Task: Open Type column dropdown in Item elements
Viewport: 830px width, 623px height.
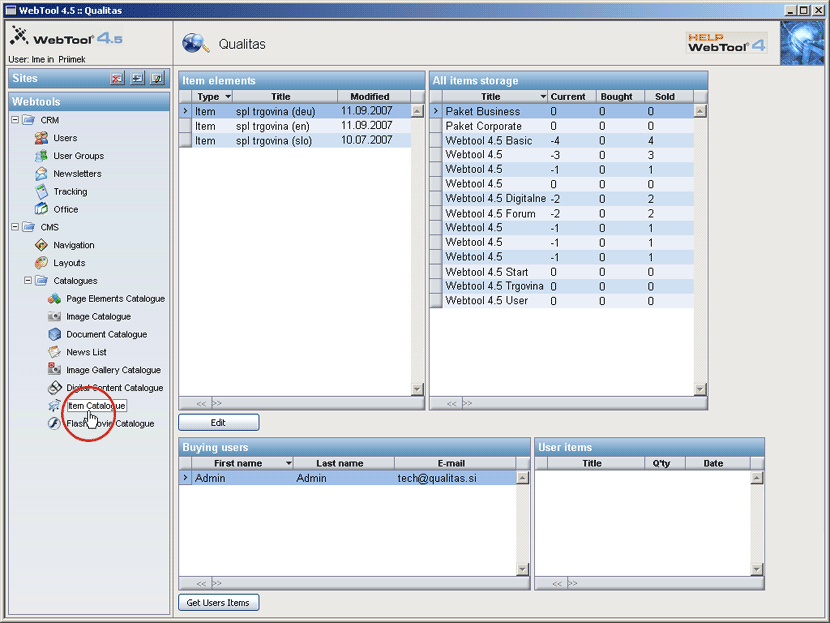Action: (x=228, y=97)
